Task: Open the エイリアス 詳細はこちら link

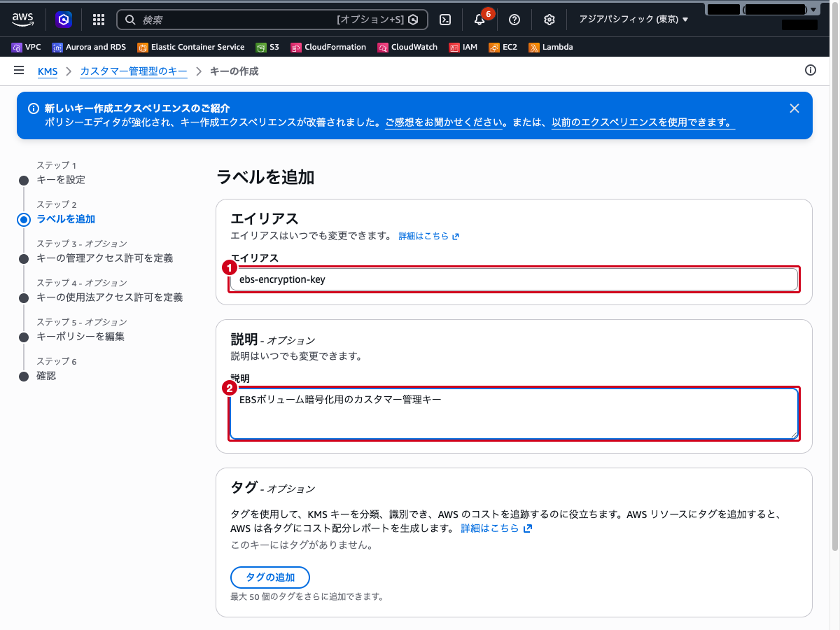Action: coord(428,236)
